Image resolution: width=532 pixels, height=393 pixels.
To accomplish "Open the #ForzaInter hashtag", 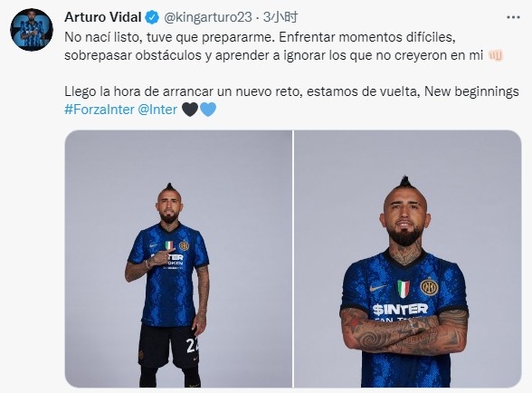I will [x=100, y=110].
